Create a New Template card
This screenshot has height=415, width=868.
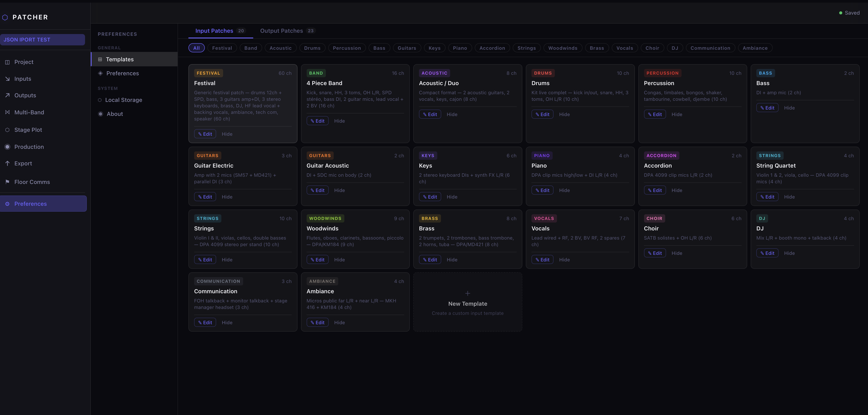[467, 302]
